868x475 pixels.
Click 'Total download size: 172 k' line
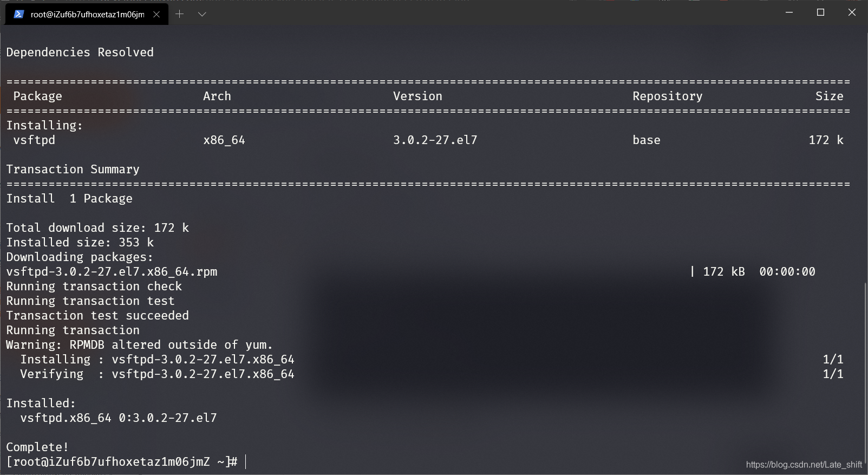tap(97, 228)
